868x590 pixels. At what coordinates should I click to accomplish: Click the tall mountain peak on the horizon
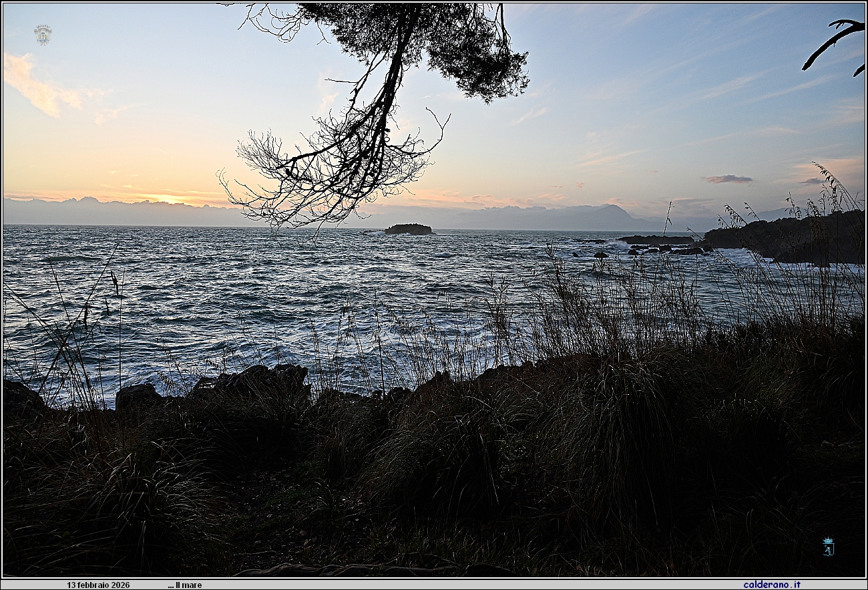pyautogui.click(x=609, y=212)
